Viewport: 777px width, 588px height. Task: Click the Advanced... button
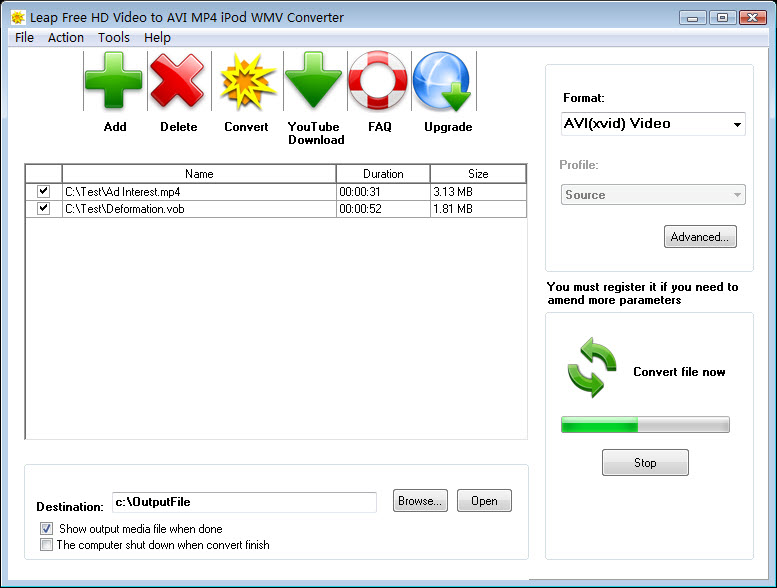700,237
